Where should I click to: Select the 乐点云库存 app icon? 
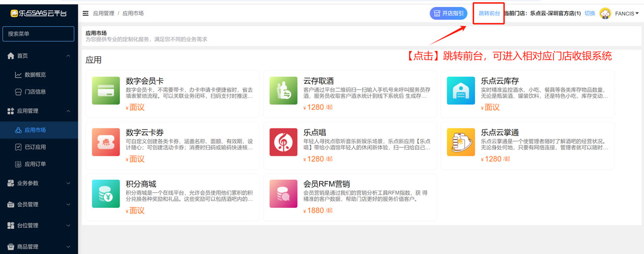pyautogui.click(x=460, y=90)
